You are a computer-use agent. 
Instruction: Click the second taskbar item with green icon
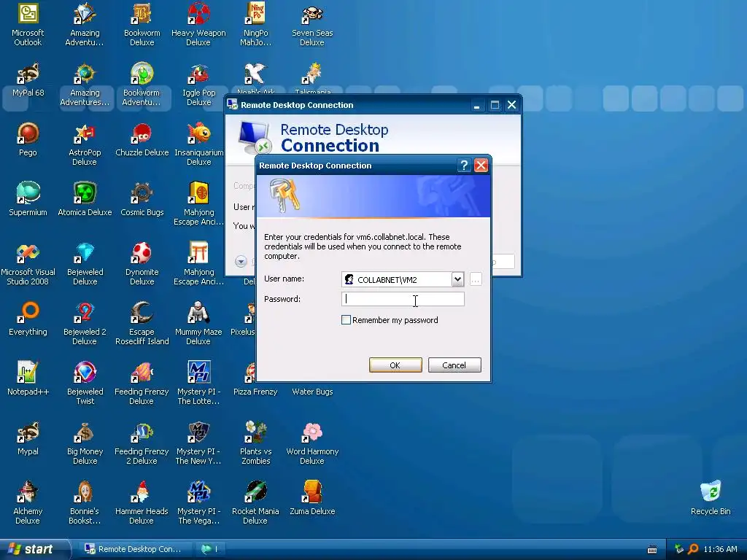click(x=211, y=549)
